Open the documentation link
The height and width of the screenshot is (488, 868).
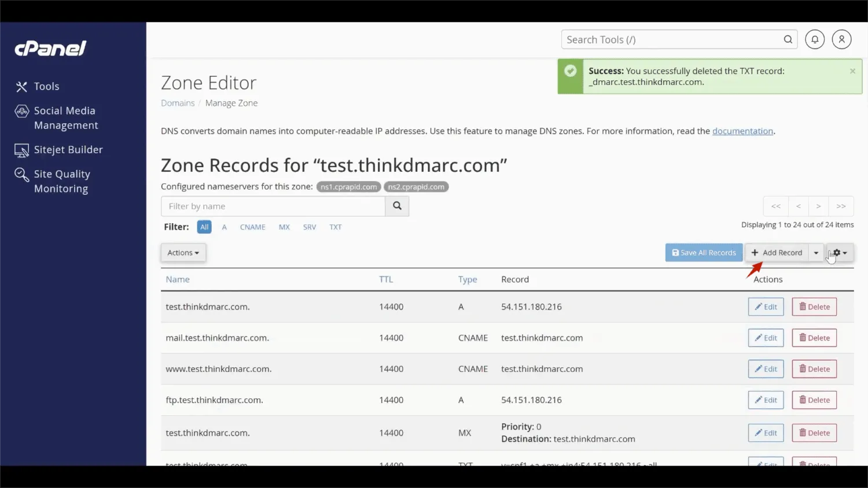742,131
